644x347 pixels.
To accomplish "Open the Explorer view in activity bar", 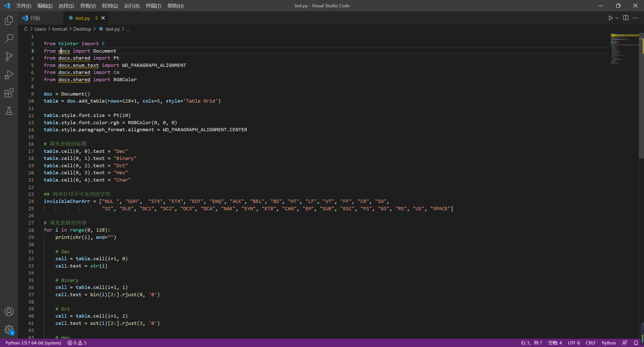I will point(9,20).
